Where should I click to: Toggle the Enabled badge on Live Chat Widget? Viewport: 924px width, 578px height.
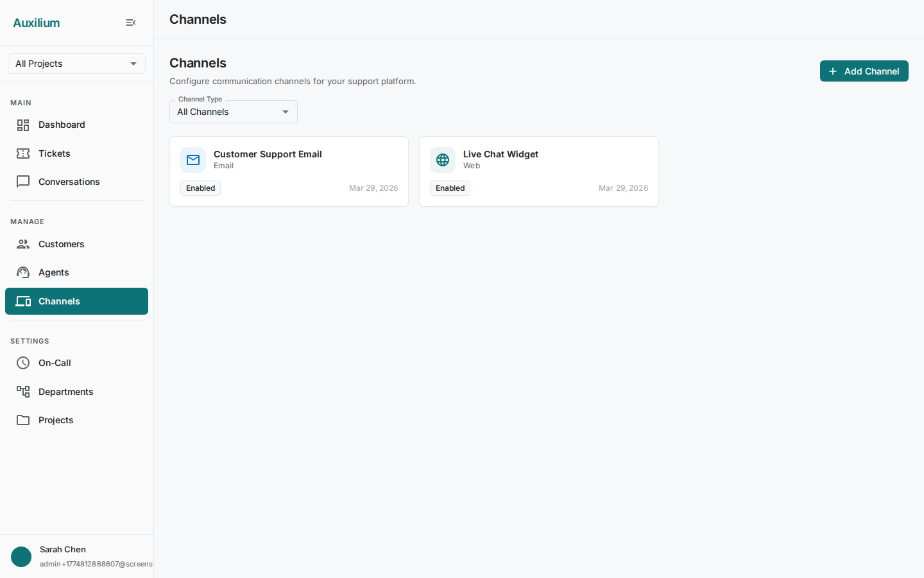(450, 188)
